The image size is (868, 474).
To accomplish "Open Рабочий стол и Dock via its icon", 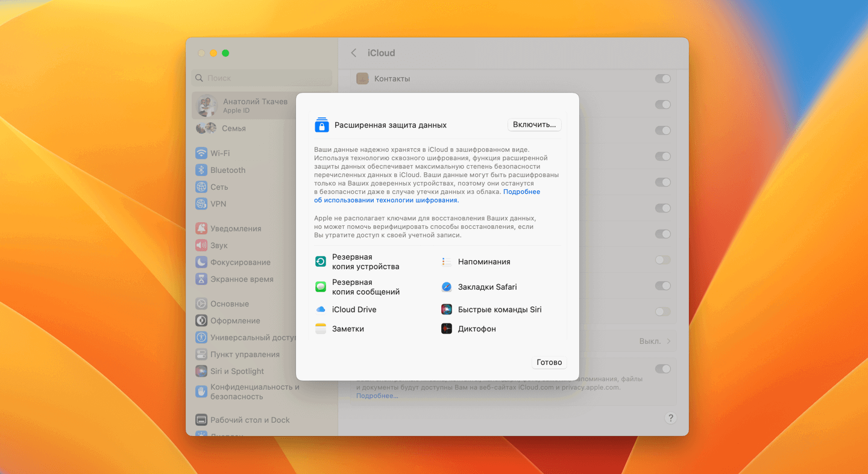I will pos(201,420).
